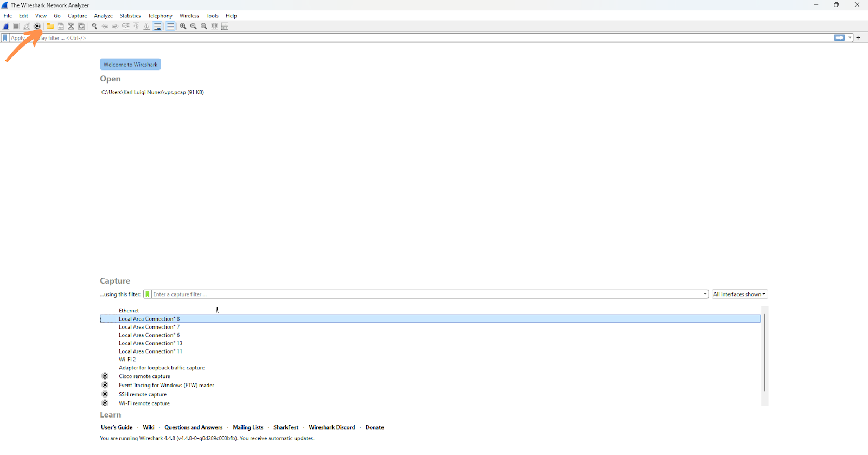The width and height of the screenshot is (868, 455).
Task: Select Local Area Connection* 13 interface
Action: pos(430,343)
